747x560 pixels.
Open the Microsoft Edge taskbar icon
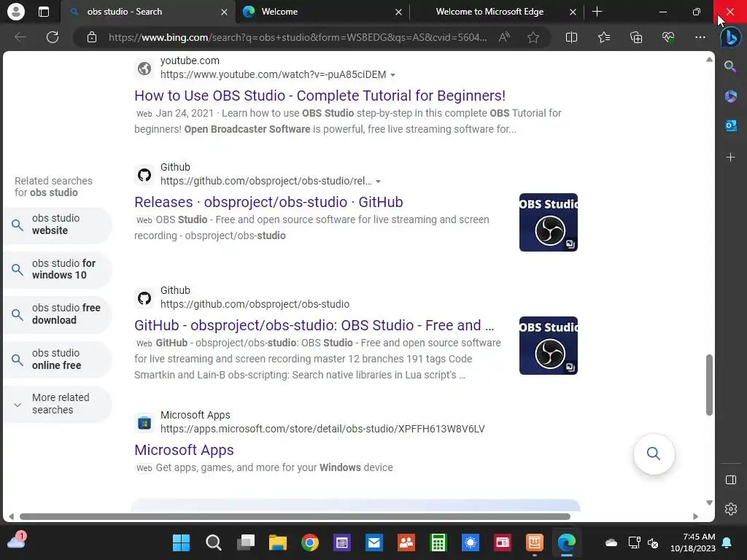pos(566,542)
